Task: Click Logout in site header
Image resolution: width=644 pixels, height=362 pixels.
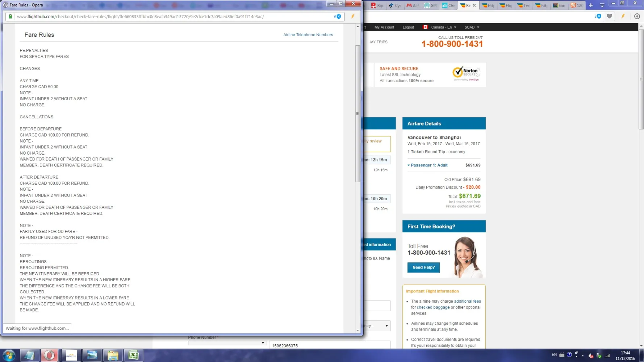Action: (x=408, y=27)
